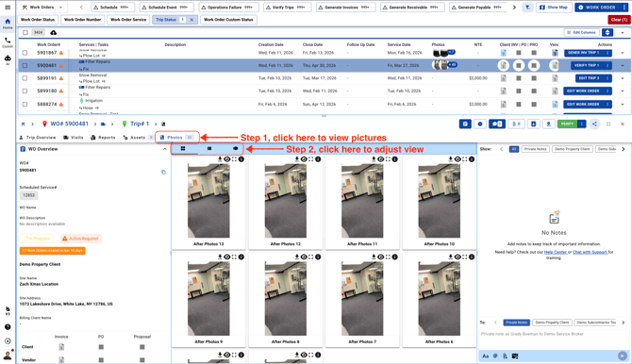This screenshot has width=632, height=364.
Task: Open the chat messages icon in trip toolbar
Action: [496, 124]
